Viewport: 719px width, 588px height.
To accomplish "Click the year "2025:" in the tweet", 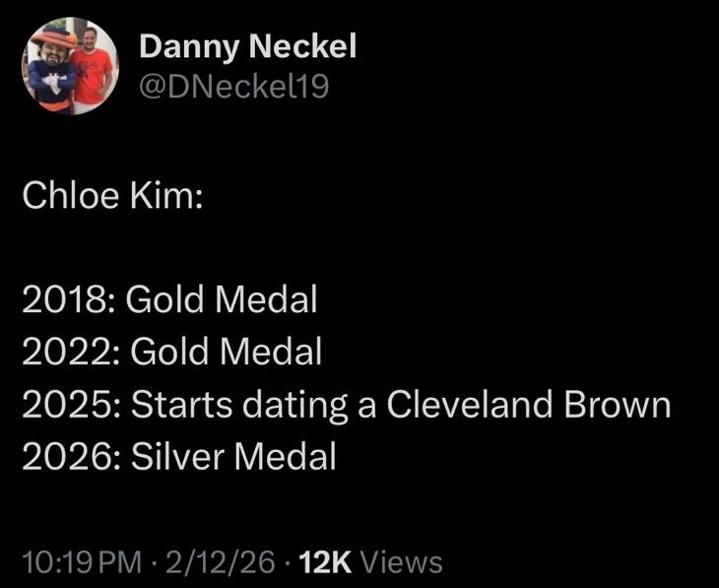I will pos(71,404).
